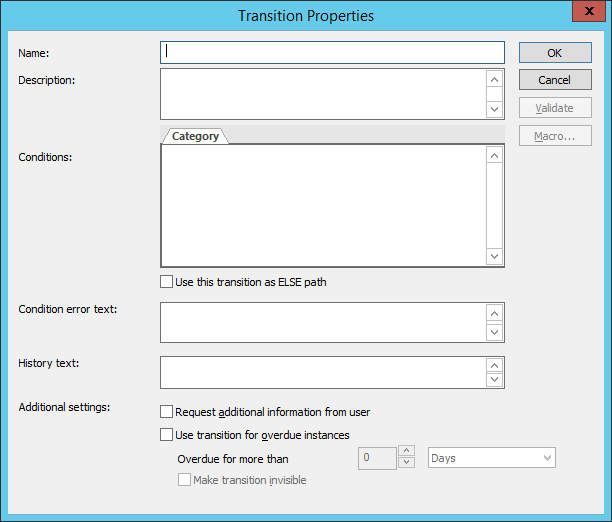Dismiss dialog with Cancel button
Image resolution: width=612 pixels, height=522 pixels.
[x=555, y=80]
